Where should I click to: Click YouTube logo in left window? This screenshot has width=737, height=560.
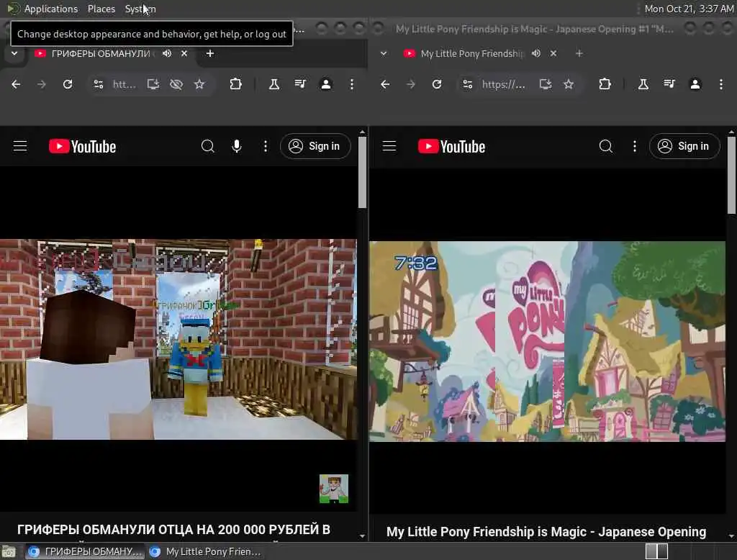pyautogui.click(x=82, y=147)
